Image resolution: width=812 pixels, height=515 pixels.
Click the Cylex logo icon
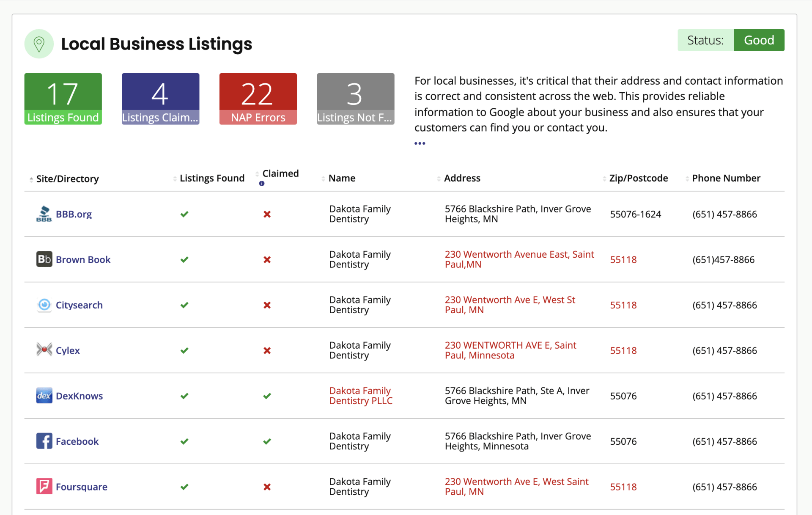[x=44, y=350]
